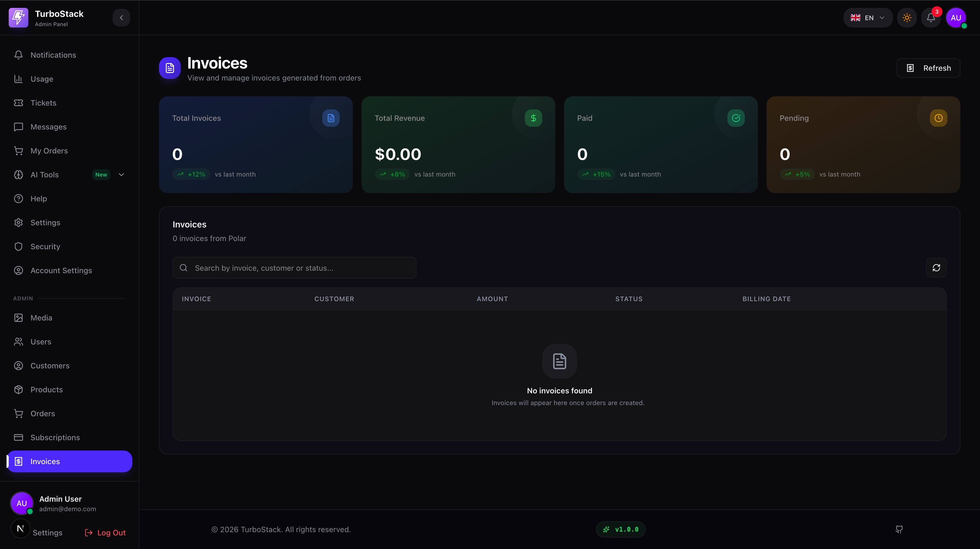Click the table refresh icon beside search
This screenshot has height=549, width=980.
[x=936, y=268]
